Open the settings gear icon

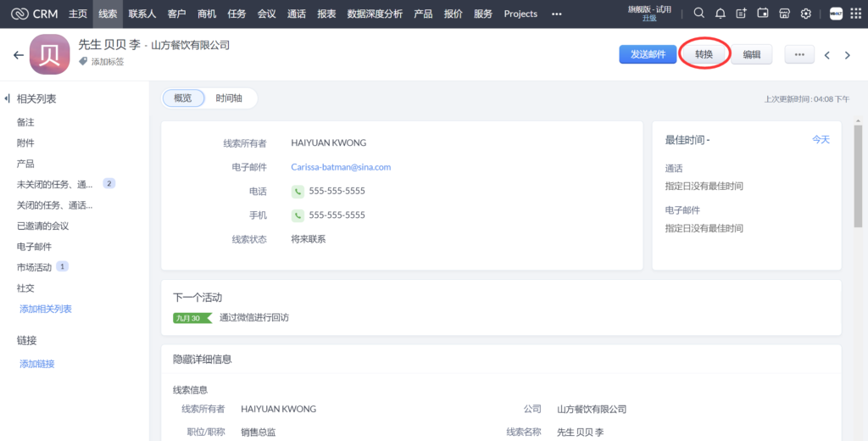[x=805, y=14]
